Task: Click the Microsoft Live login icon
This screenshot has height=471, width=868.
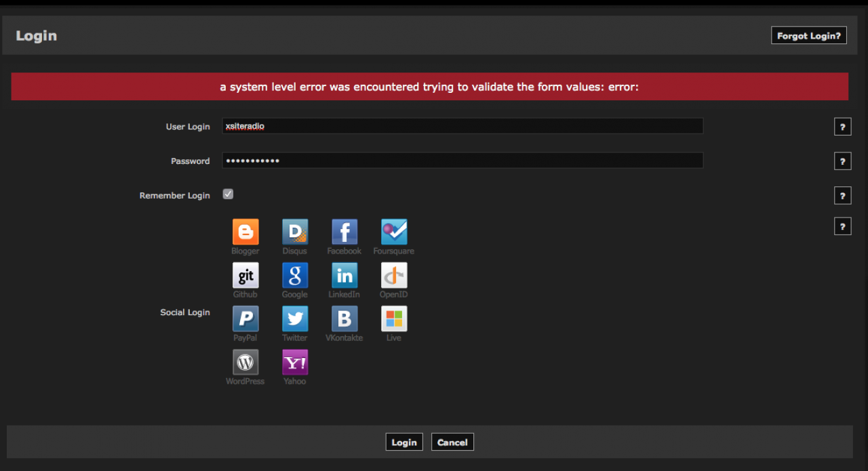Action: 394,319
